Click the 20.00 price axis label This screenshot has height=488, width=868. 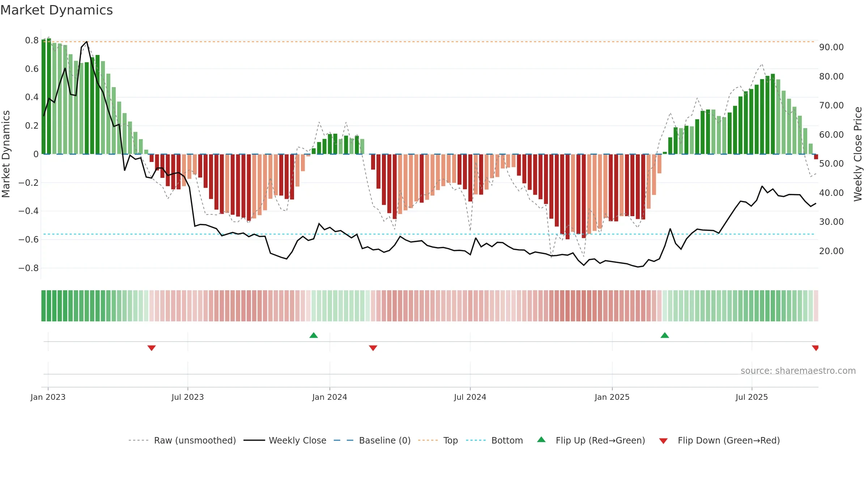(x=831, y=251)
